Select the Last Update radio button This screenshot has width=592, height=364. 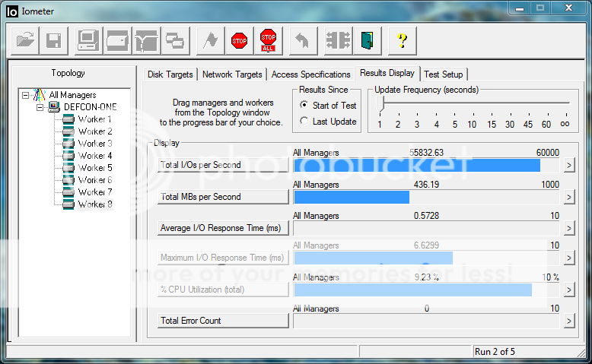pos(304,122)
